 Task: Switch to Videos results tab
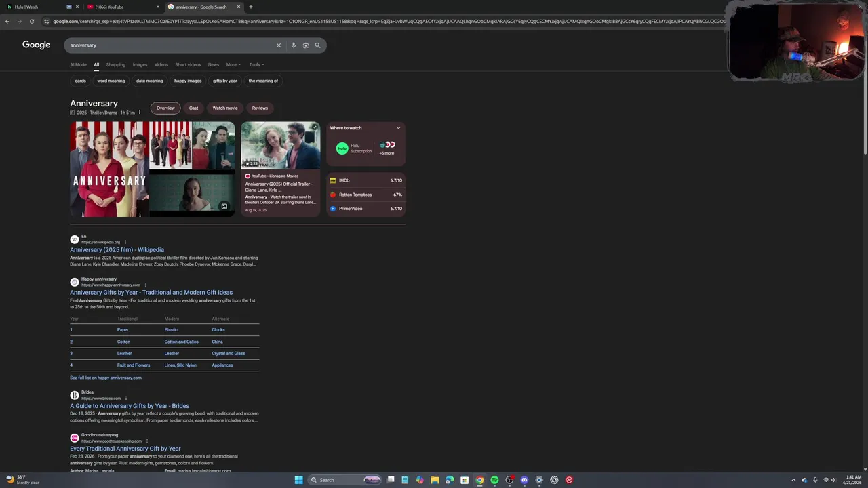161,65
